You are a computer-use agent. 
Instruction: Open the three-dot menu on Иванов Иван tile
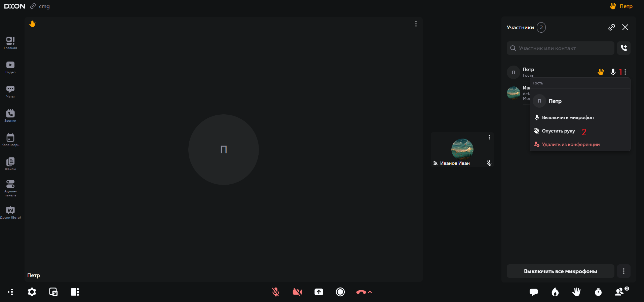489,137
